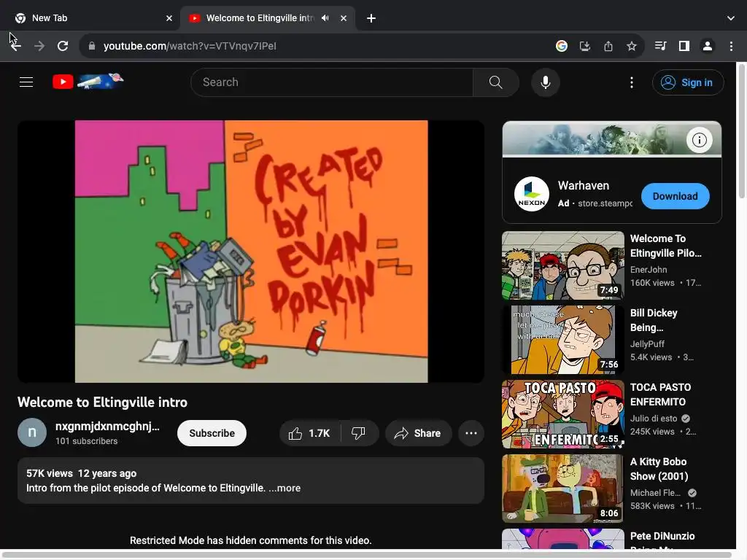Open A Kitty Bobo Show thumbnail
Screen dimensions: 747x560
562,489
